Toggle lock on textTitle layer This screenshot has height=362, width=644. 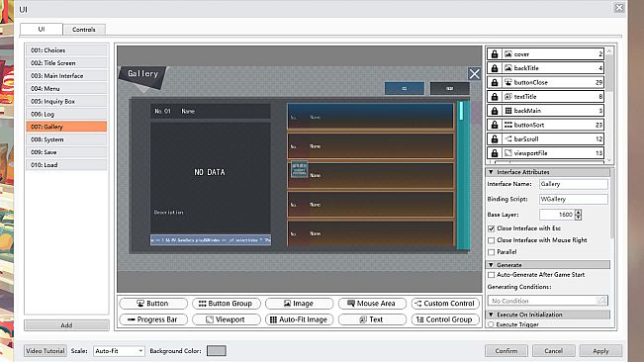pyautogui.click(x=495, y=97)
